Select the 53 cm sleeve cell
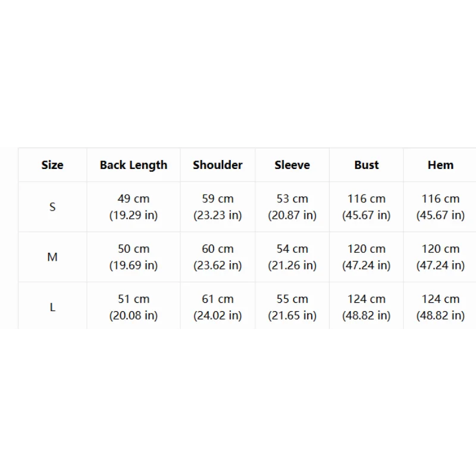The width and height of the screenshot is (476, 476). pos(292,207)
